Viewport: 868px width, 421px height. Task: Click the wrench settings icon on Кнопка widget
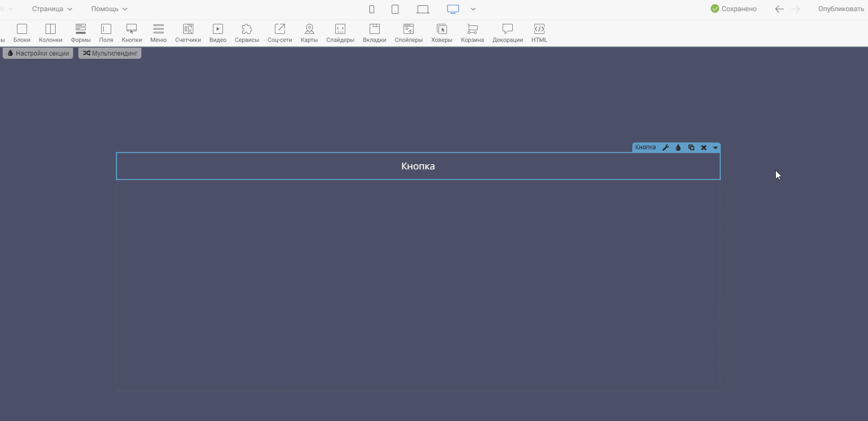(666, 148)
